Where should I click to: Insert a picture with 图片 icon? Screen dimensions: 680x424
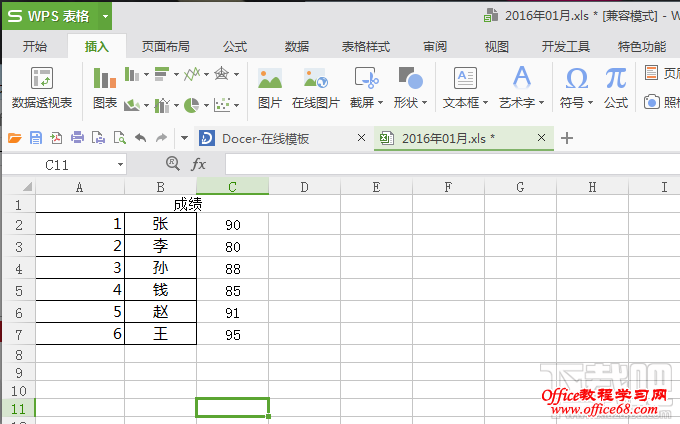(x=270, y=89)
